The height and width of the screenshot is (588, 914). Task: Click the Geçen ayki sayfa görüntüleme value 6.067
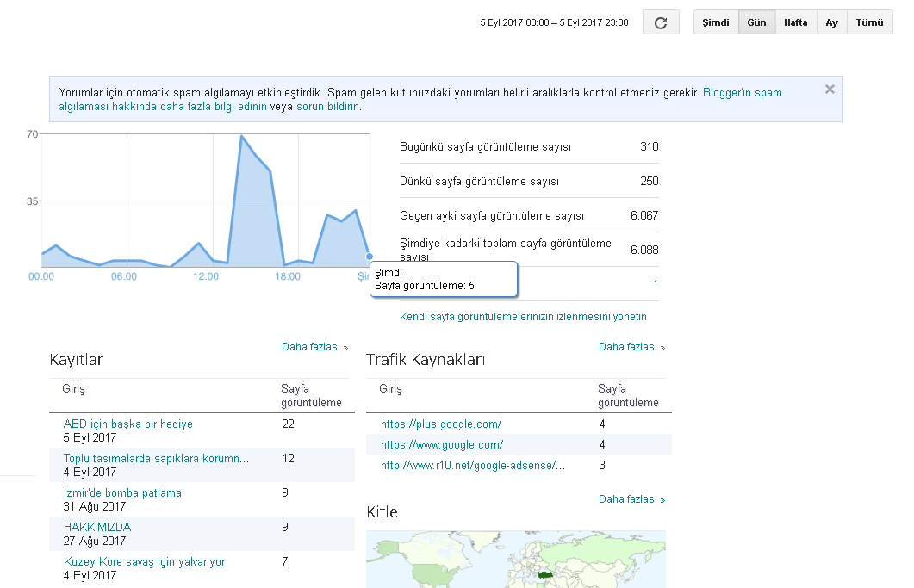644,215
